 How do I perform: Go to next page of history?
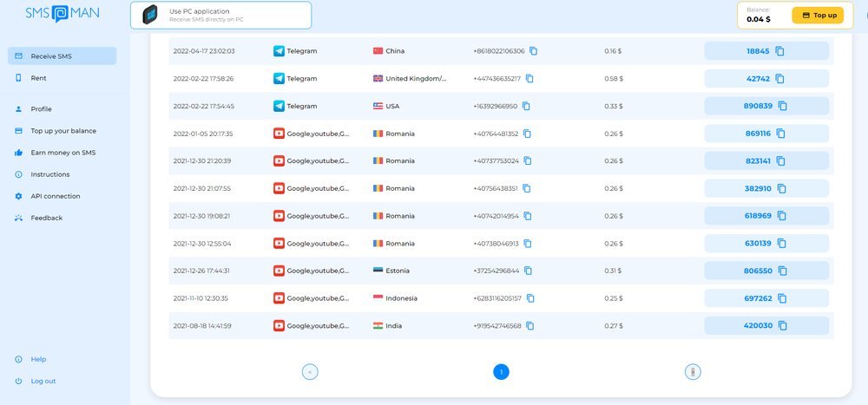693,372
